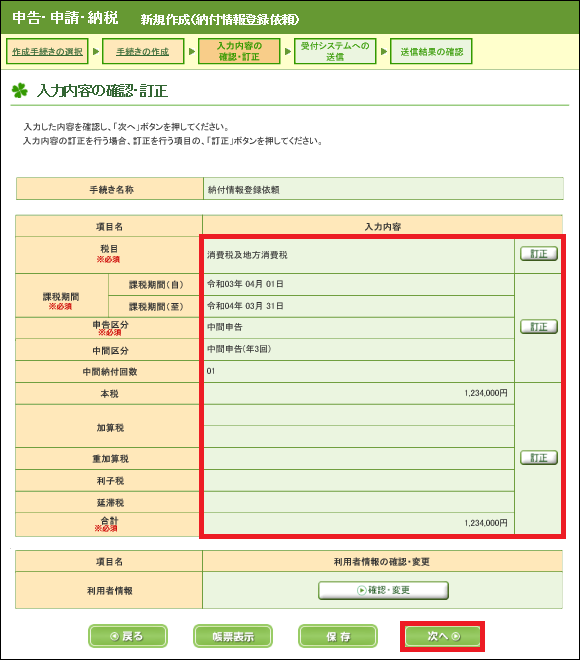580x660 pixels.
Task: Click the 消費税及地方消費税 tax type value
Action: [247, 255]
